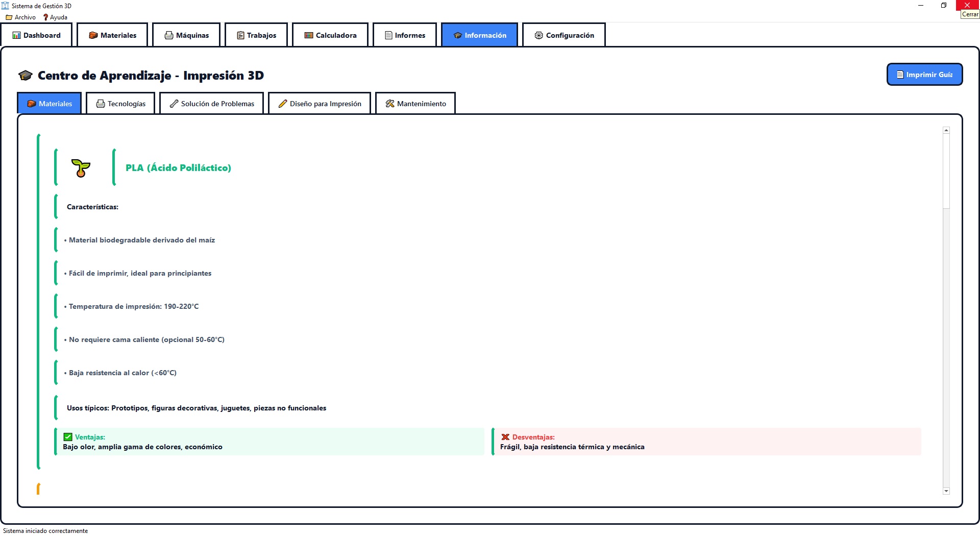Click the Diseño para Impresión pencil icon
Viewport: 980px width, 536px height.
click(x=283, y=104)
